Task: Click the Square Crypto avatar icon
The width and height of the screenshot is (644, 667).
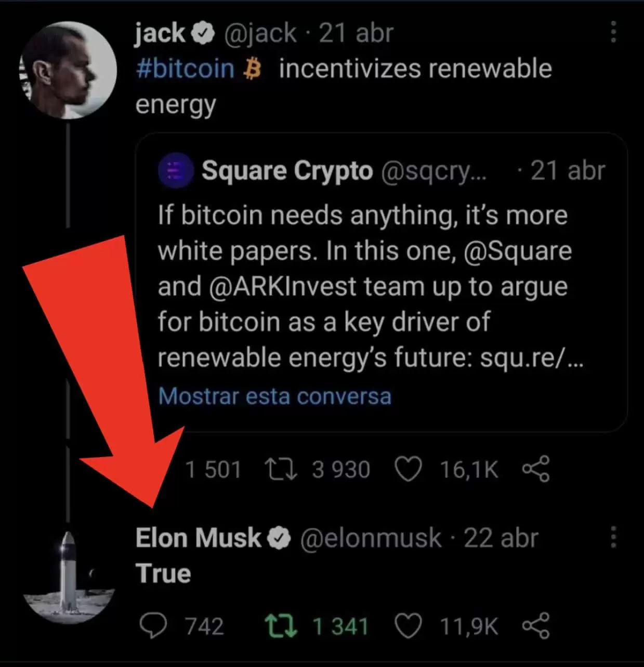Action: pos(176,171)
